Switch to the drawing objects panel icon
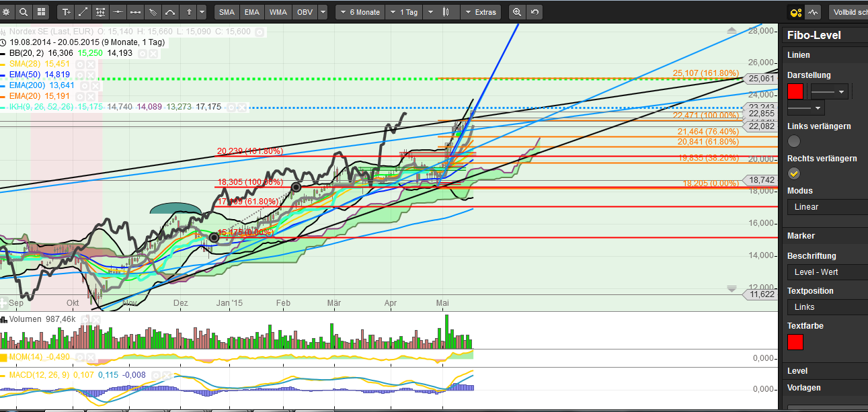Viewport: 868px width, 412px height. click(796, 12)
